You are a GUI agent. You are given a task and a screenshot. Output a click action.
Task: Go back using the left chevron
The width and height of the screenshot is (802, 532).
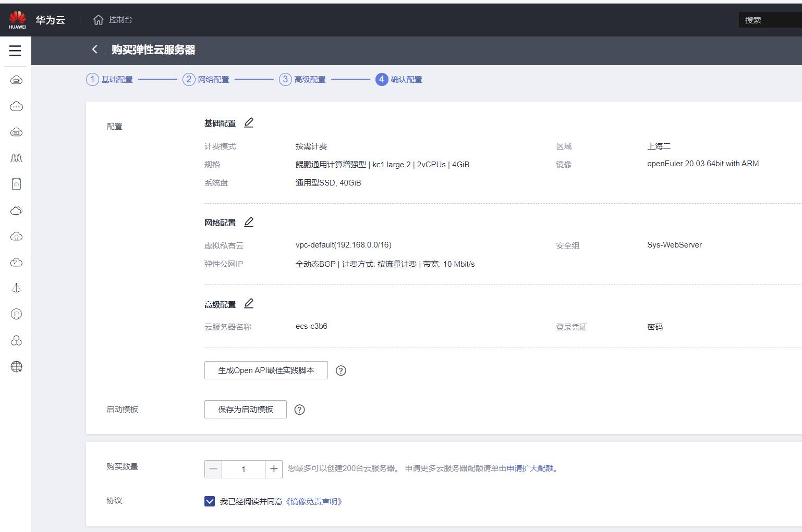[94, 50]
